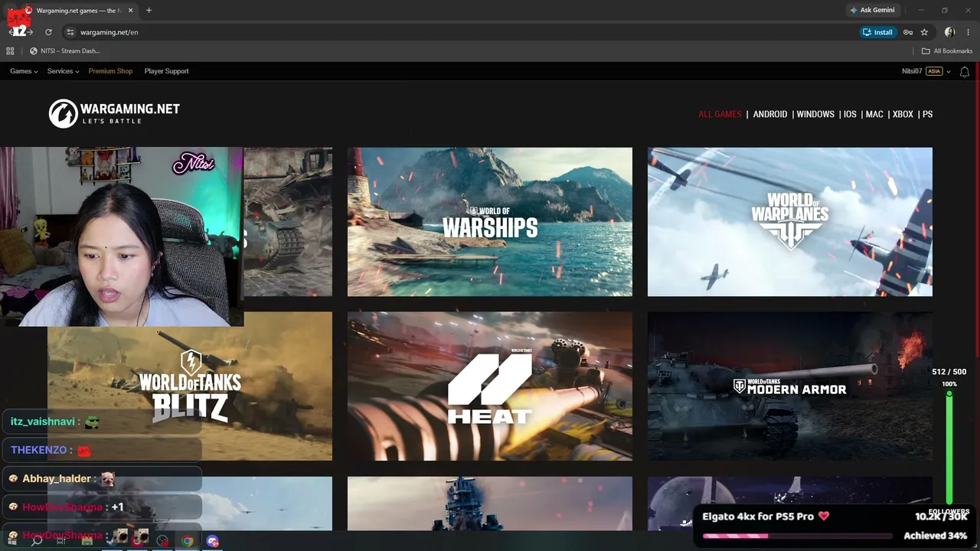Image resolution: width=980 pixels, height=551 pixels.
Task: Filter games by XBOX platform
Action: point(903,114)
